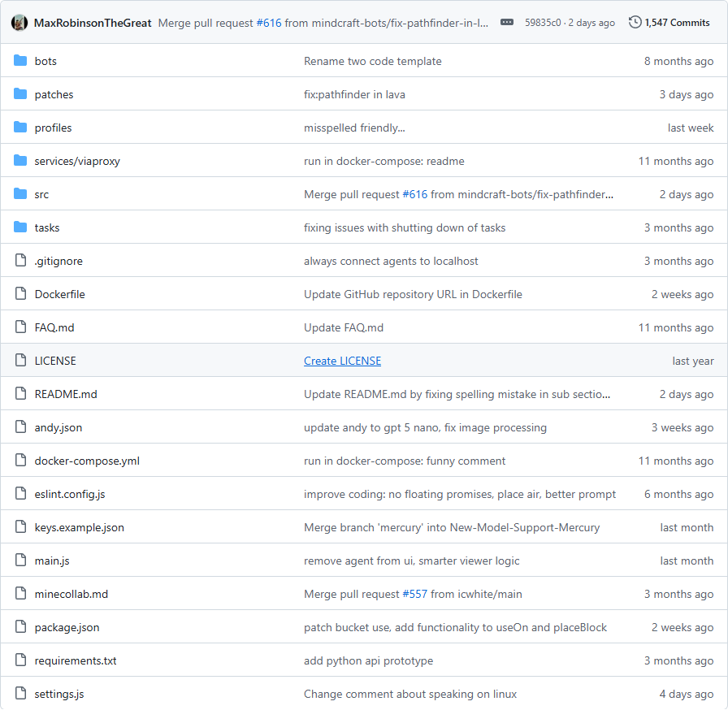
Task: Expand the commit message ellipsis button
Action: pos(507,23)
